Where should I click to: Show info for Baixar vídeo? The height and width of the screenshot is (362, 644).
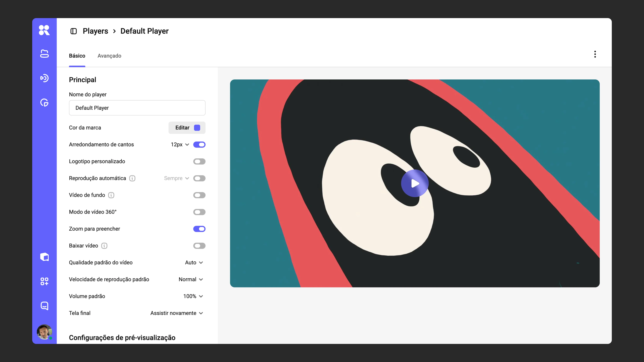[x=104, y=246]
